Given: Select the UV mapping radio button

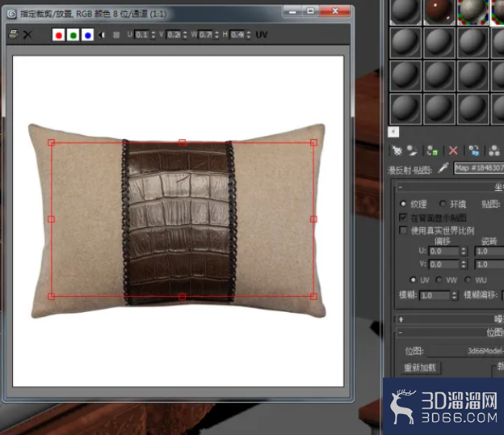Looking at the screenshot, I should [414, 280].
